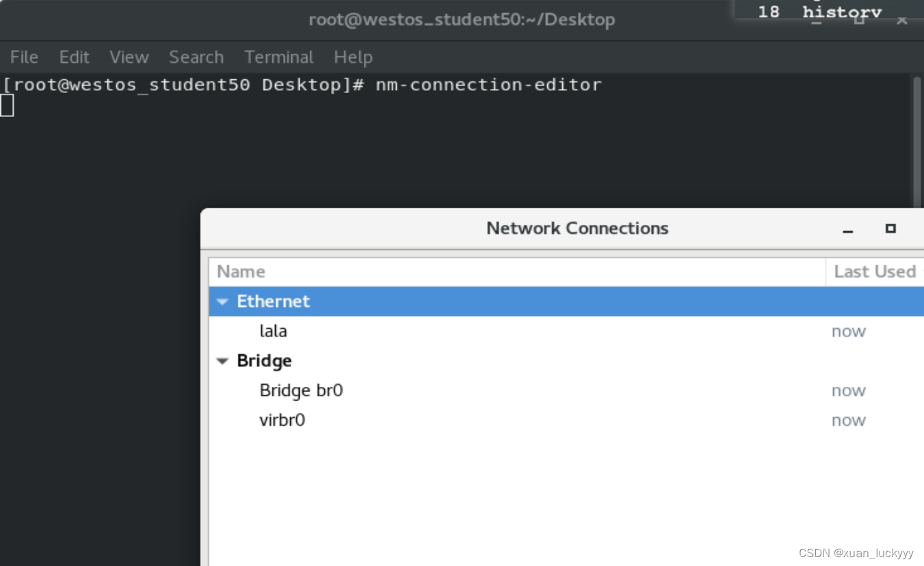This screenshot has width=924, height=566.
Task: Sort connections by the Last Used column header
Action: coord(874,272)
